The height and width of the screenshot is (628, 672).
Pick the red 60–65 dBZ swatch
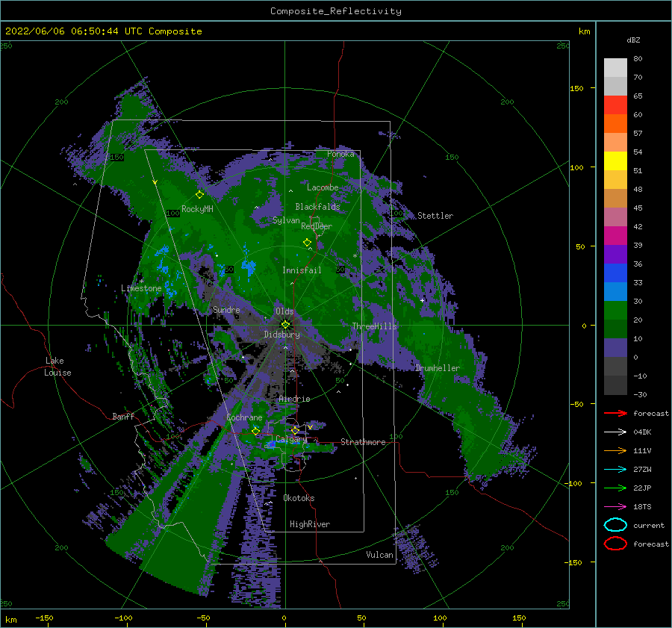coord(615,105)
